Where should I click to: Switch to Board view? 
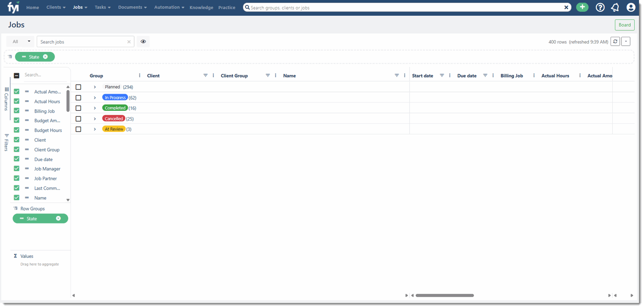tap(625, 25)
